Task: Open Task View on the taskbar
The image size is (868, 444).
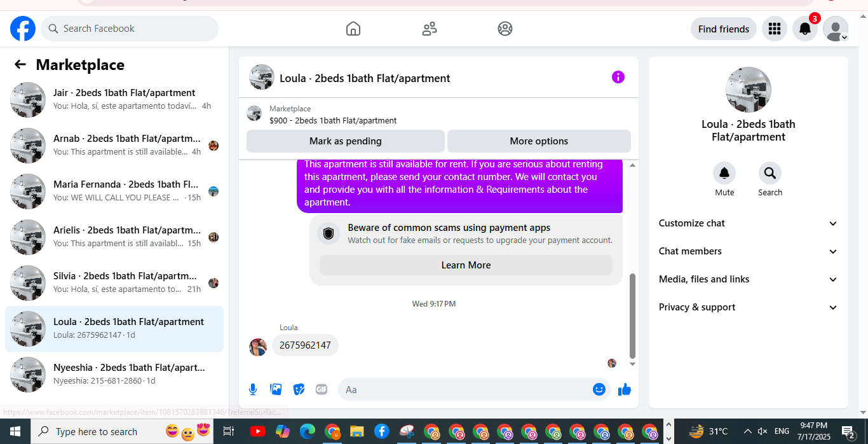Action: click(x=228, y=431)
